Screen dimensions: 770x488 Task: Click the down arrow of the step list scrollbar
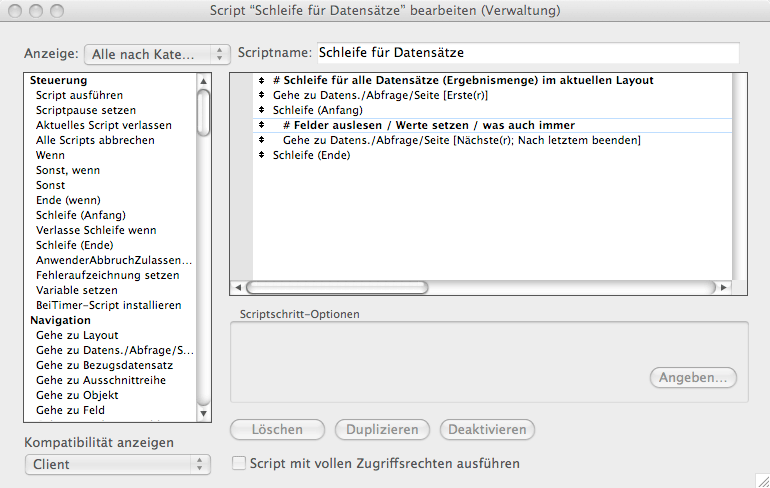[204, 412]
